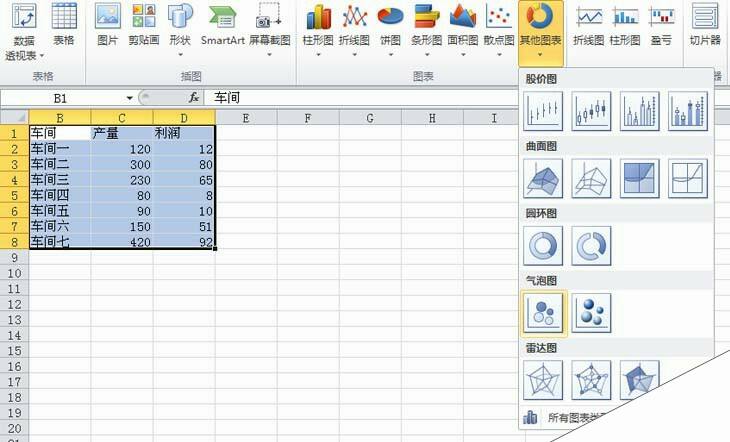
Task: Insert a 切片器 slicer
Action: [x=705, y=24]
